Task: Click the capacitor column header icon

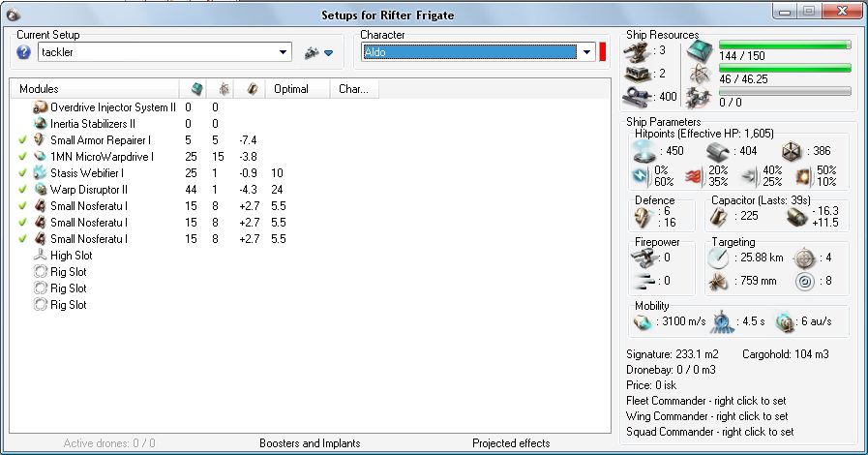Action: pos(252,88)
